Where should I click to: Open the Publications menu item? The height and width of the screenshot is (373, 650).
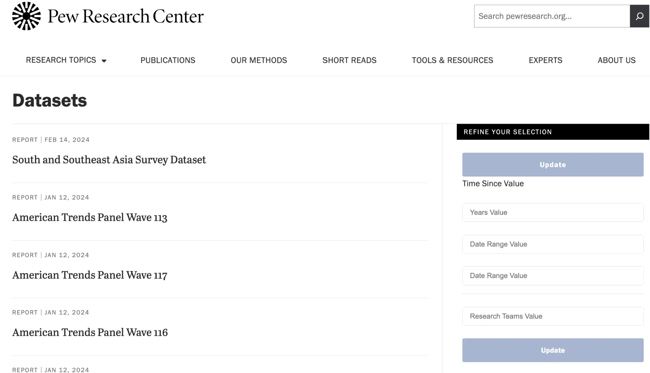pyautogui.click(x=168, y=60)
